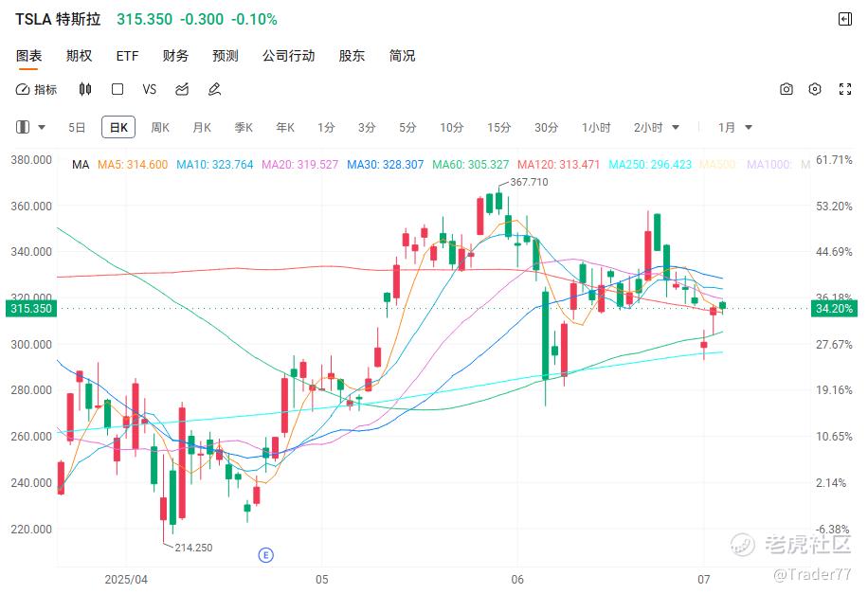Expand the 2小时 interval dropdown arrow
This screenshot has width=868, height=594.
pos(676,127)
